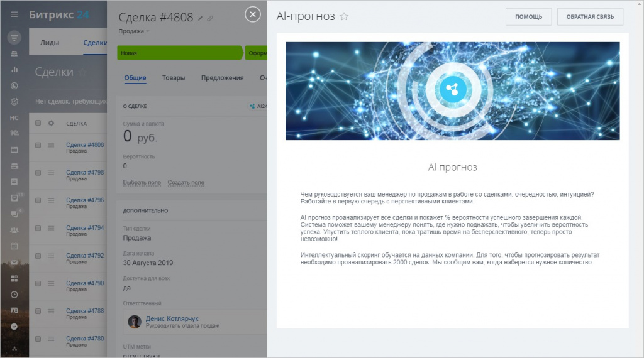Open the list settings gear icon
Screen dimensions: 644x358
(x=52, y=123)
